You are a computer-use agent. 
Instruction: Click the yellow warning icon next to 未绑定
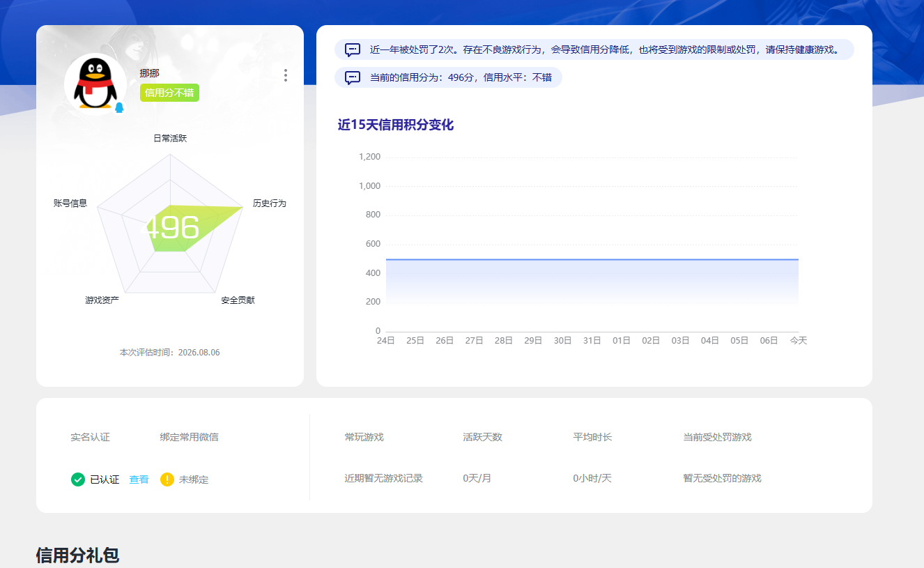point(167,479)
